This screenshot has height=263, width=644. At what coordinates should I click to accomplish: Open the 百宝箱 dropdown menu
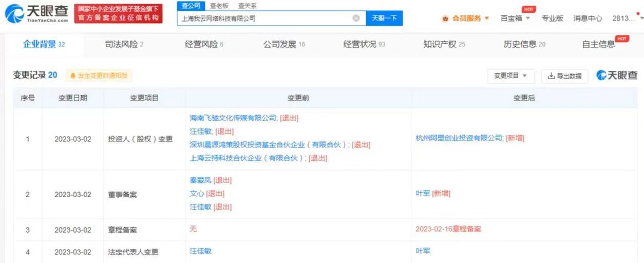[515, 18]
